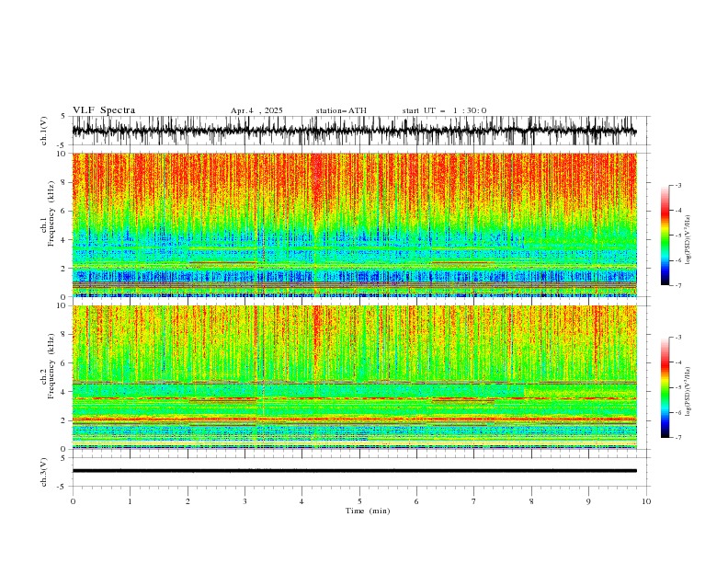The width and height of the screenshot is (728, 563).
Task: Click the "-3" tick on ch.1 colorbar
Action: (x=677, y=185)
